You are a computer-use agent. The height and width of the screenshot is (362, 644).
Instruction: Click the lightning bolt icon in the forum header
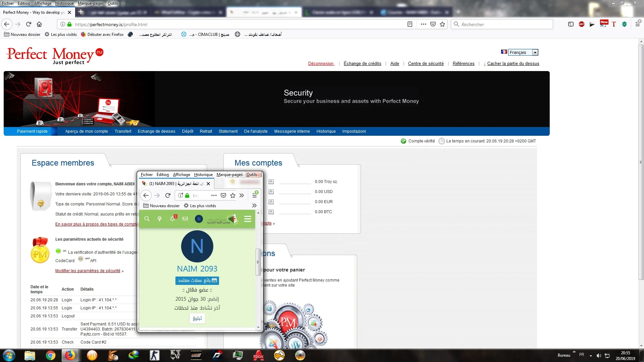[160, 219]
